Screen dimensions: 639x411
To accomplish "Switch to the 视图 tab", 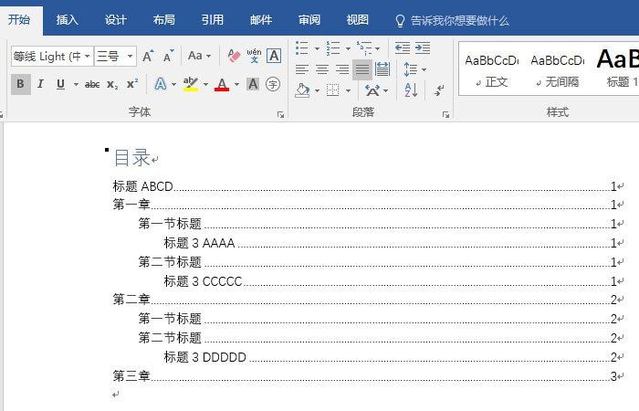I will 357,20.
